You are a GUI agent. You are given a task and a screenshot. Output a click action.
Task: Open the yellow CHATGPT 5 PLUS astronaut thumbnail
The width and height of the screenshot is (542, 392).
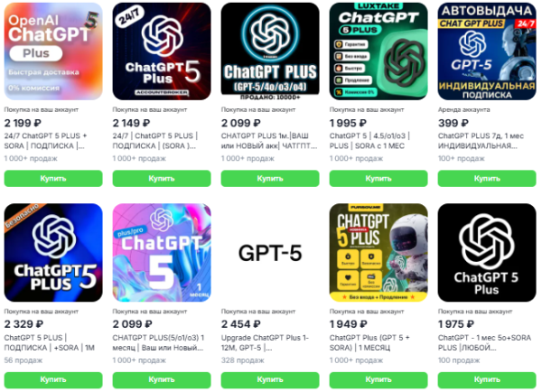(x=378, y=253)
